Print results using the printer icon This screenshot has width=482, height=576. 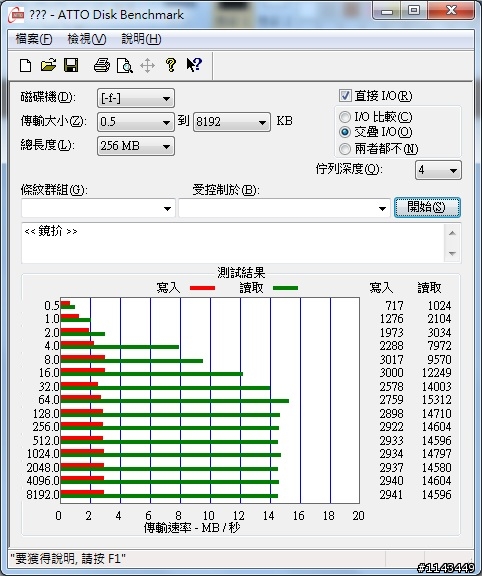[102, 65]
